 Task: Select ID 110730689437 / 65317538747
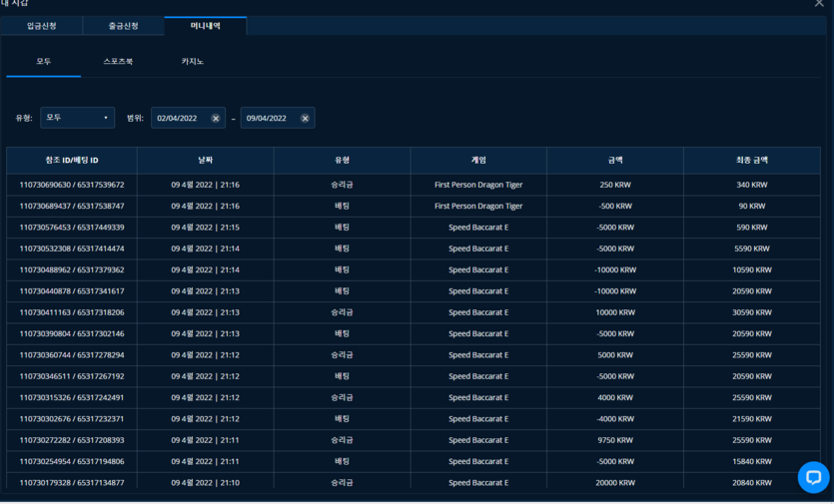tap(72, 207)
